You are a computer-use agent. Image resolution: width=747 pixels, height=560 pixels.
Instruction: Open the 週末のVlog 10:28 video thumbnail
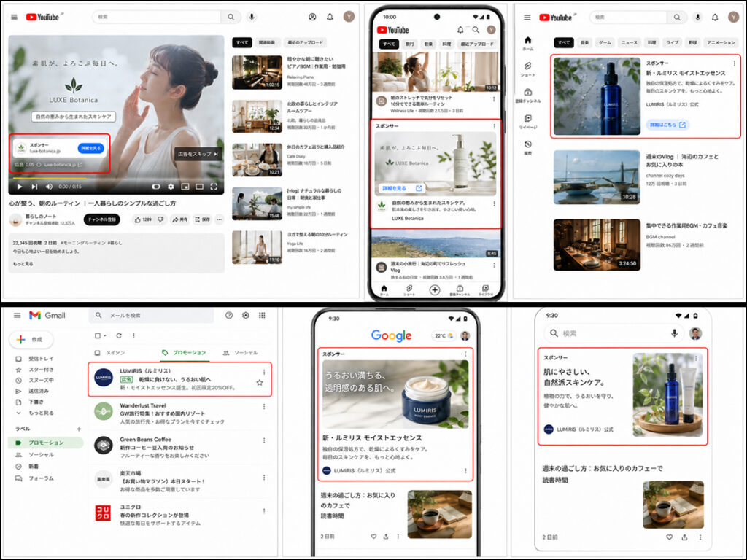point(597,177)
